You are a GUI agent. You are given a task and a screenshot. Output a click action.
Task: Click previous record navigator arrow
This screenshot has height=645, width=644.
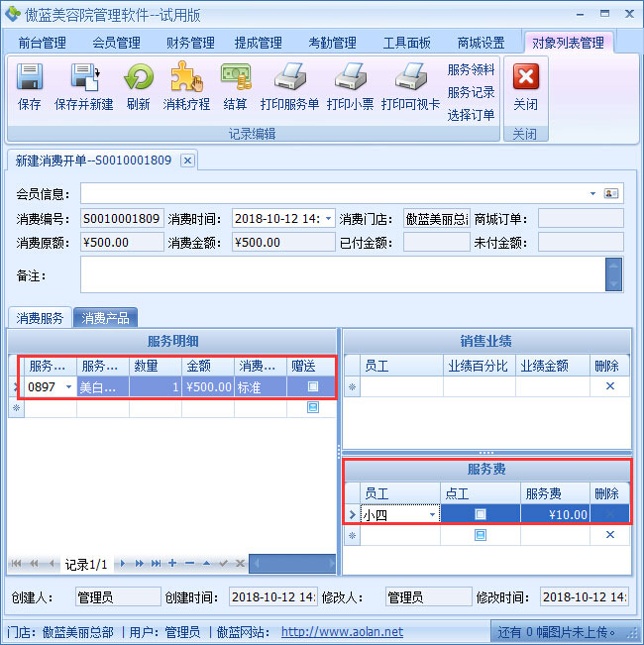(x=52, y=563)
